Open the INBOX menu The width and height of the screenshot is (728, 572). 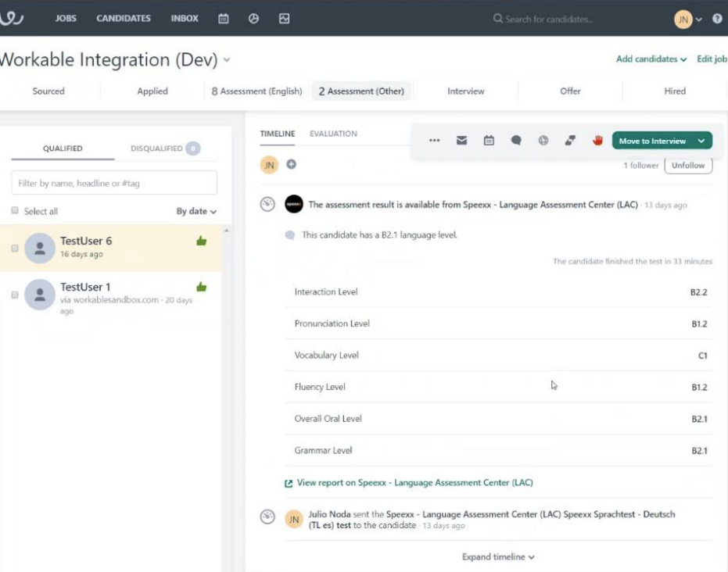(185, 19)
